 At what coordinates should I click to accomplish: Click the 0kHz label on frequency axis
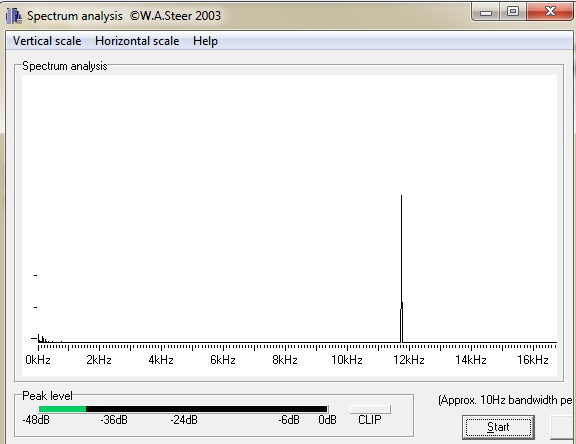[38, 360]
